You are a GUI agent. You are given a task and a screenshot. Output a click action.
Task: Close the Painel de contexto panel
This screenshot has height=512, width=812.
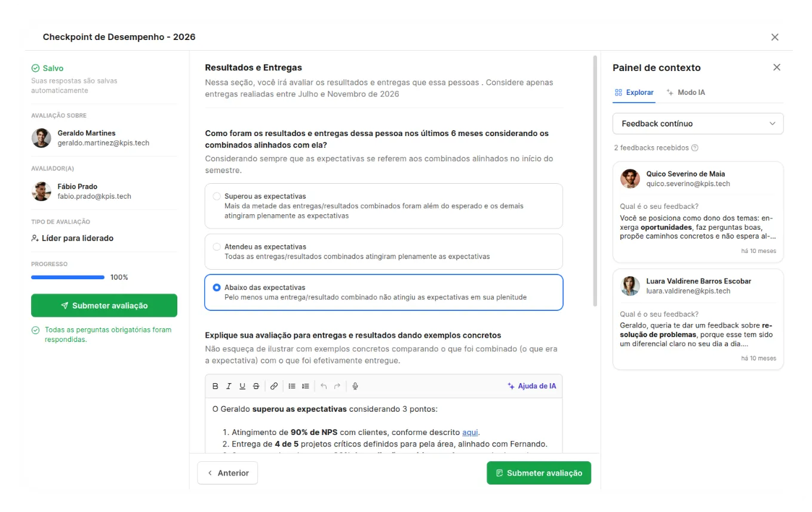(777, 67)
